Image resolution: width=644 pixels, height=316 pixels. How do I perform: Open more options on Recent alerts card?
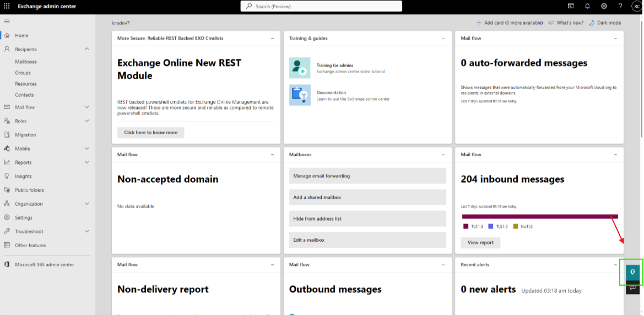615,265
